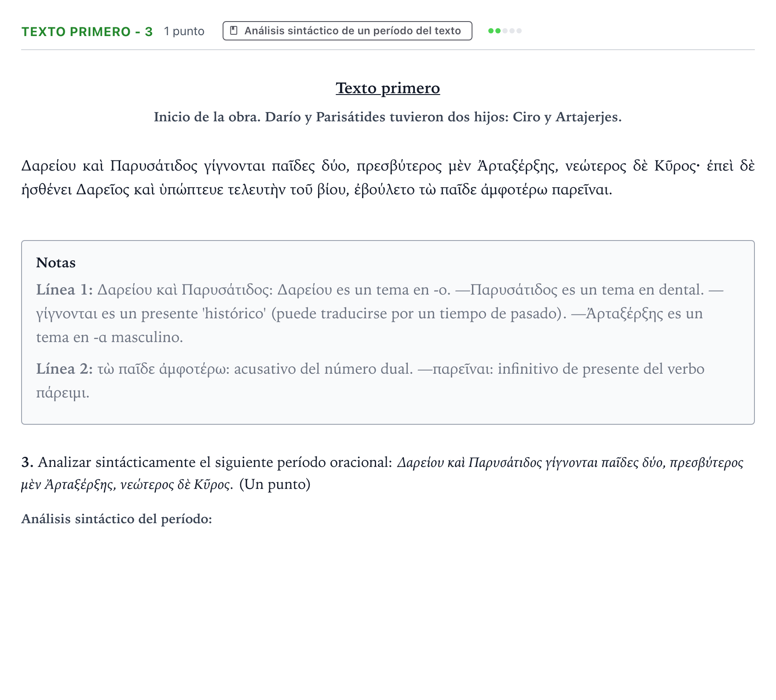Click the book icon in the analysis tag
This screenshot has height=700, width=776.
234,31
